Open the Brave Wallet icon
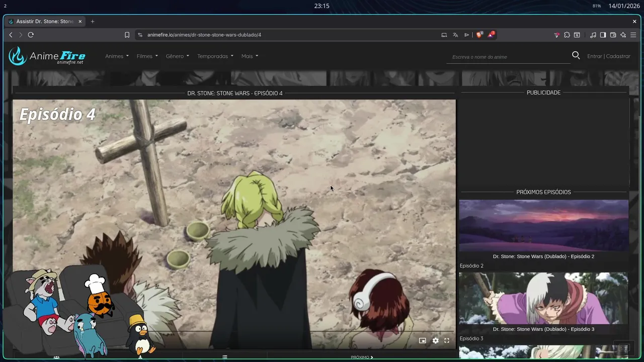Viewport: 644px width, 362px height. [613, 35]
